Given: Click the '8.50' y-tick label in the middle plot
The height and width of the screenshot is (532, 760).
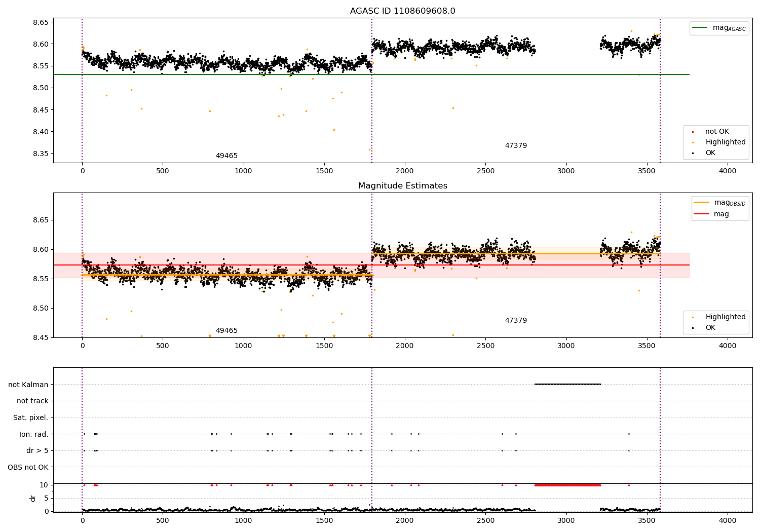Looking at the screenshot, I should point(41,309).
